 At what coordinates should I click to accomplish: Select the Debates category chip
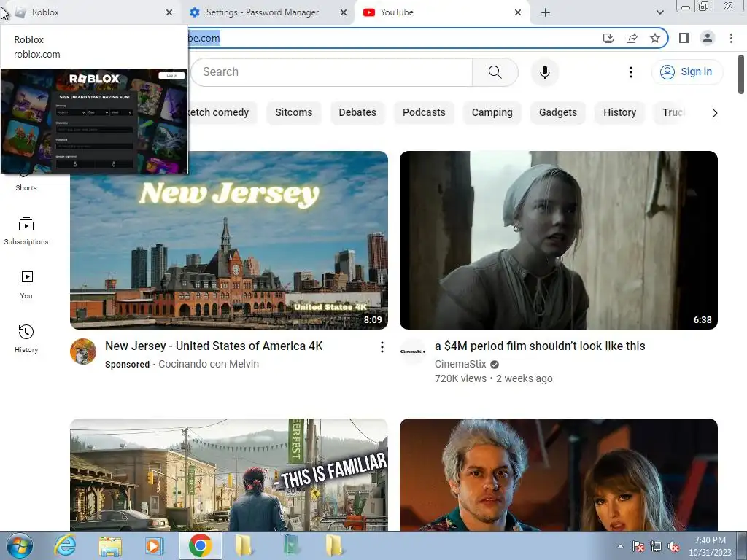click(357, 112)
